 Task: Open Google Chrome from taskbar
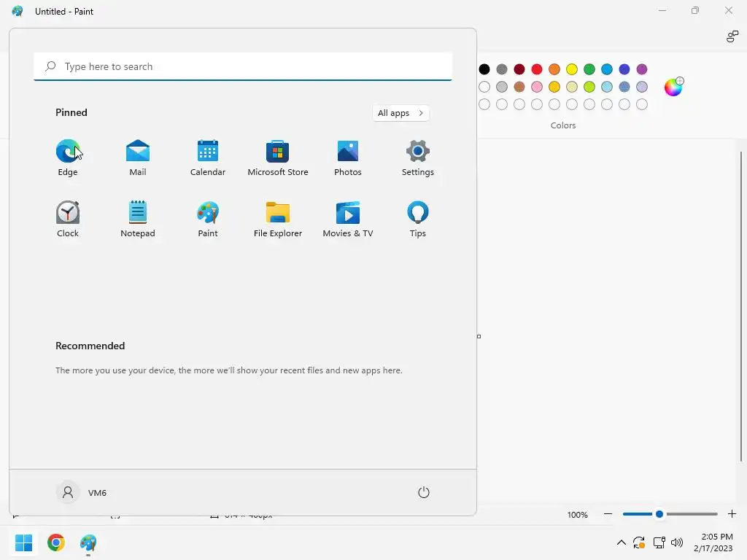point(55,542)
